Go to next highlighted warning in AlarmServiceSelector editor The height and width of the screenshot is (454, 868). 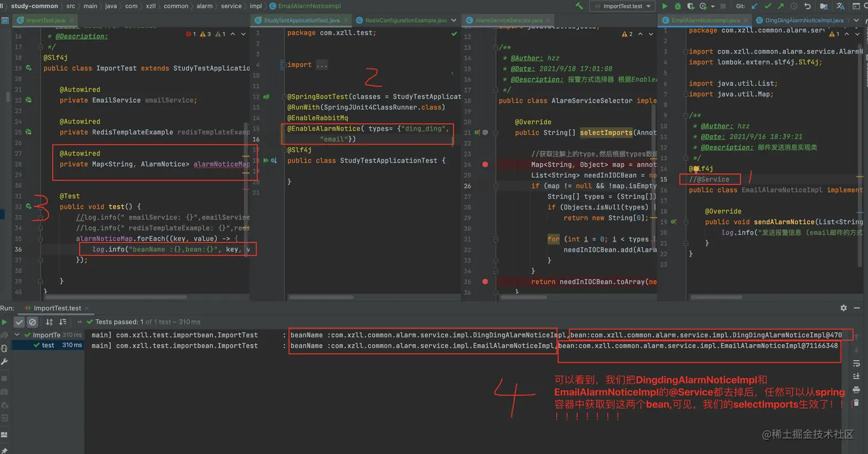pos(652,34)
